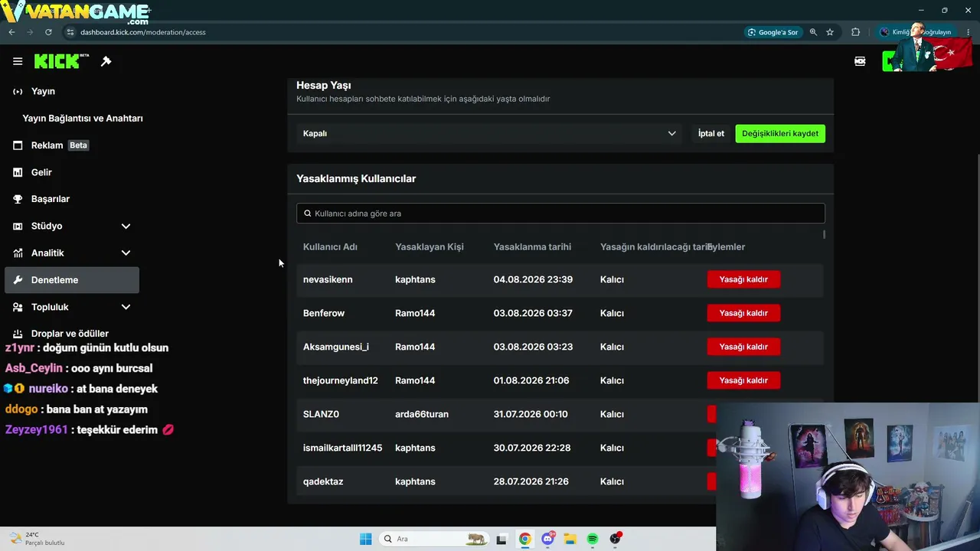This screenshot has width=980, height=551.
Task: Open the hamburger menu beside Kick logo
Action: (x=18, y=61)
